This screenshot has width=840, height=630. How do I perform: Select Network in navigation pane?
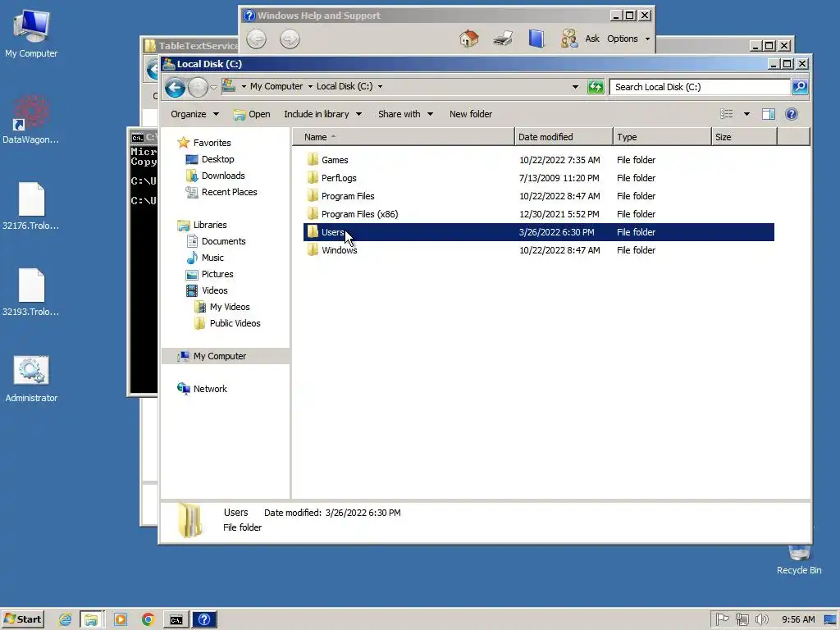click(x=210, y=389)
